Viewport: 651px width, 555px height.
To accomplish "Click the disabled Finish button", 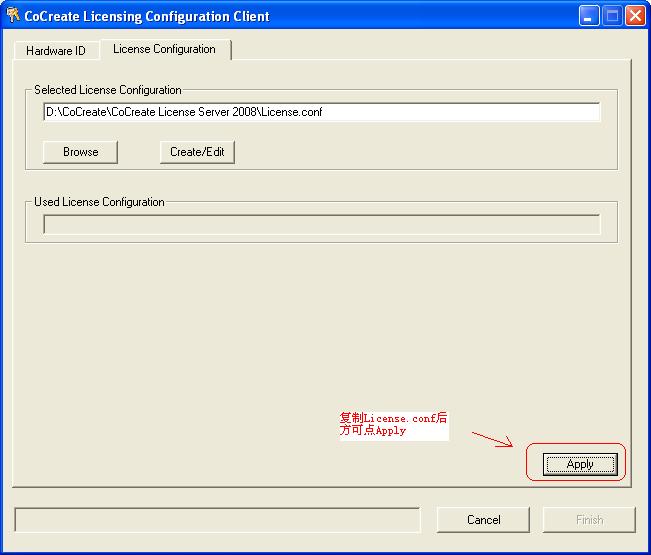I will pos(589,520).
